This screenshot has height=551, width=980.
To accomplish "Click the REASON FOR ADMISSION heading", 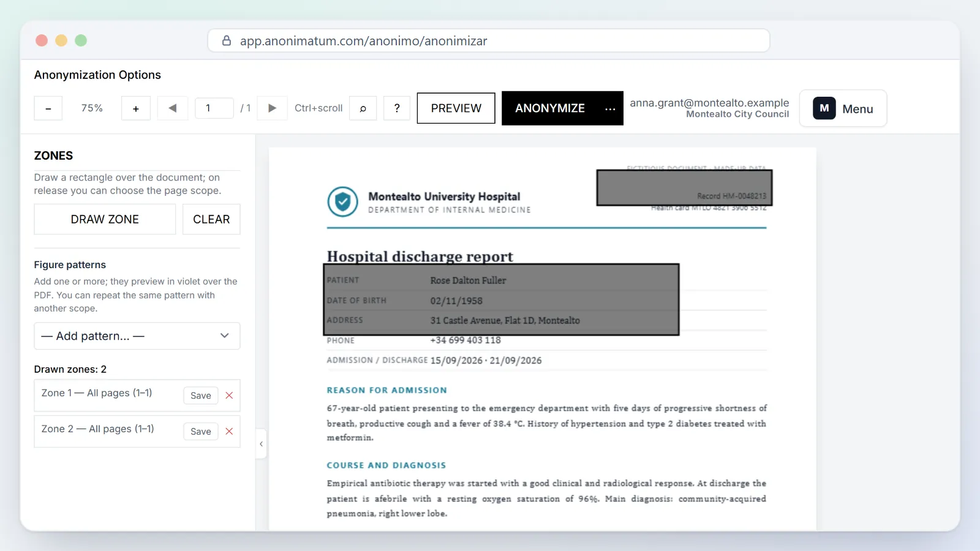I will [387, 390].
